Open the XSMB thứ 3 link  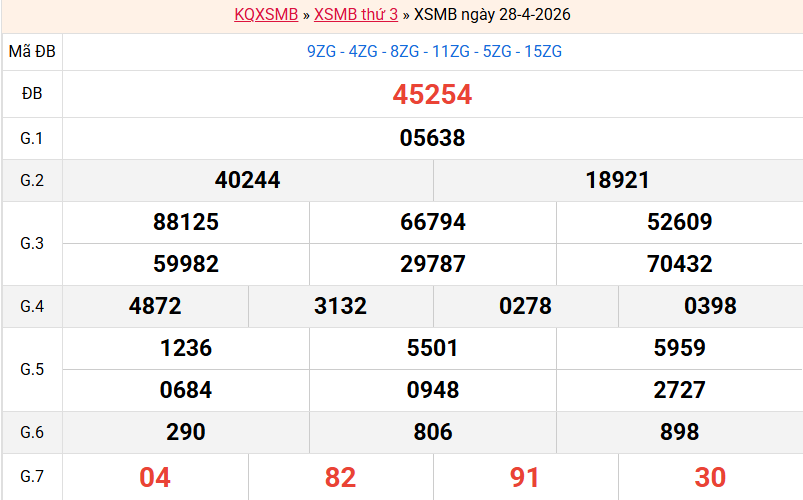pyautogui.click(x=356, y=15)
